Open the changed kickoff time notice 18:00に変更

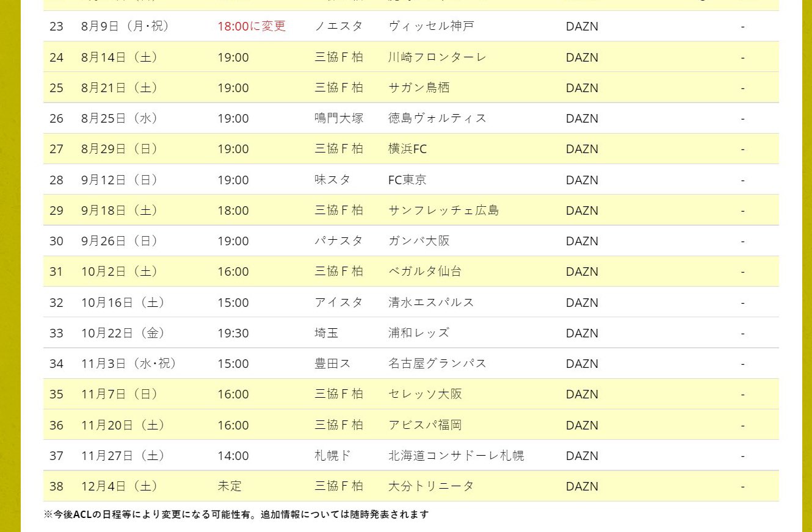250,26
